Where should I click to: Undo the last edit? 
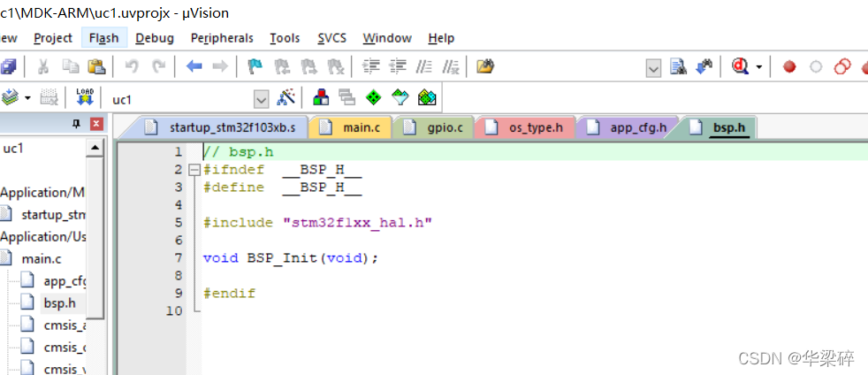tap(132, 67)
